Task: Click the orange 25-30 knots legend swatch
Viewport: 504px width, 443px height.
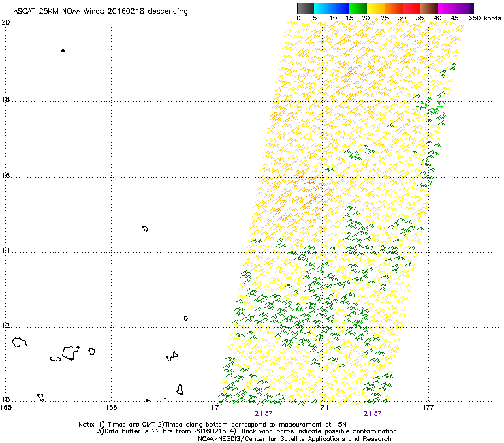Action: [394, 8]
